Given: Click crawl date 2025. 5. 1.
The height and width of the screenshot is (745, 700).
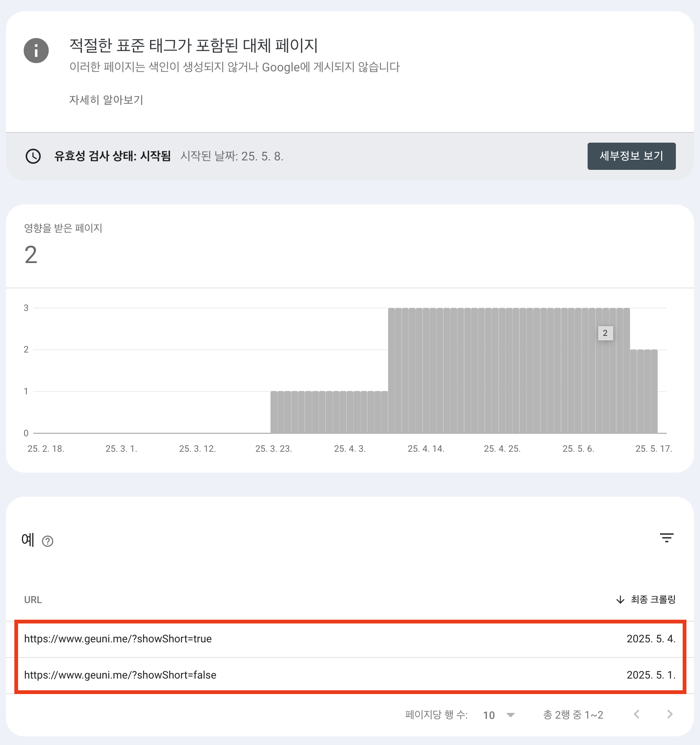Looking at the screenshot, I should (x=651, y=675).
